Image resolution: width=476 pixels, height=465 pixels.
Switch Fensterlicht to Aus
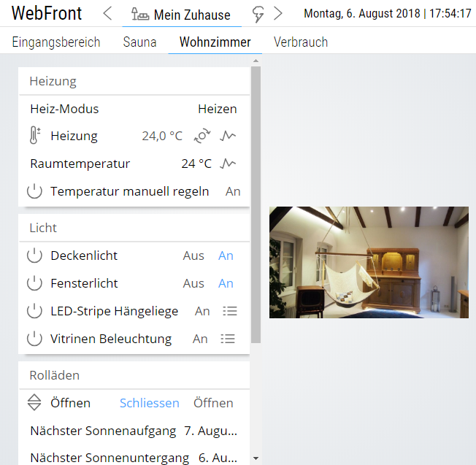pos(193,283)
